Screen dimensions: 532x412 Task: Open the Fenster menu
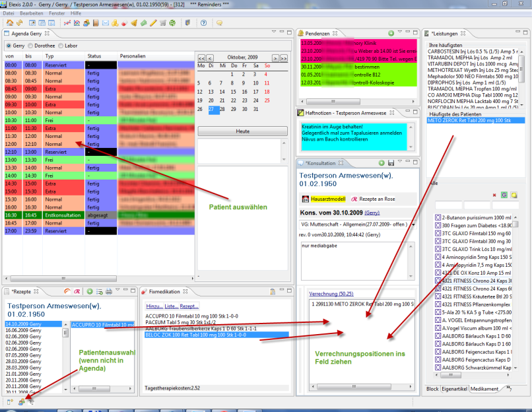point(57,13)
